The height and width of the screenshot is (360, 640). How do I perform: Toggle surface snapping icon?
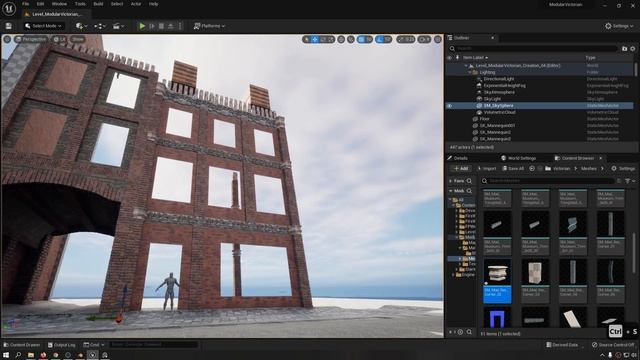click(351, 40)
